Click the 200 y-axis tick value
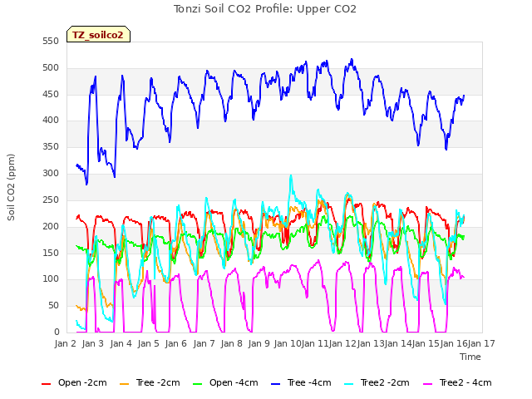This screenshot has height=399, width=532. point(51,226)
